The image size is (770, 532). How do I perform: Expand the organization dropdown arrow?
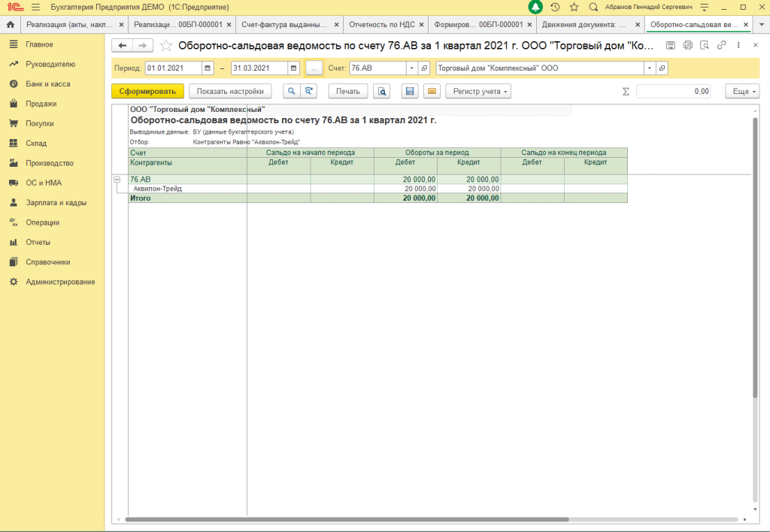click(650, 68)
